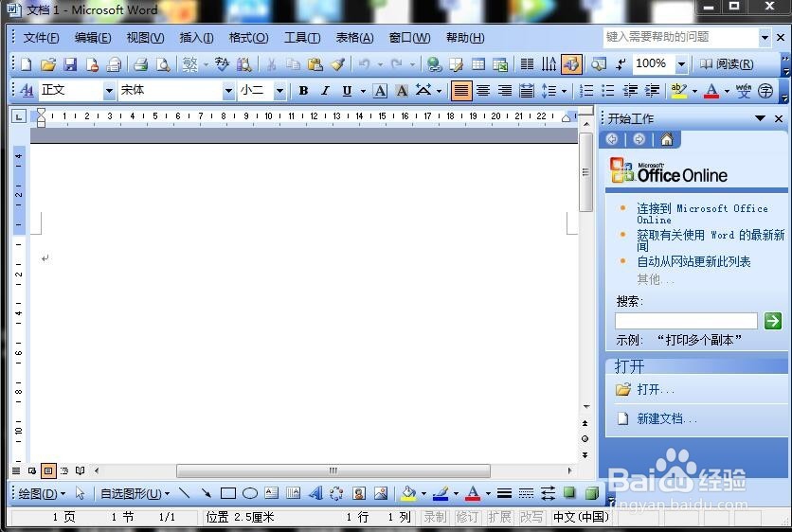Viewport: 792px width, 532px height.
Task: Toggle left alignment button
Action: click(461, 91)
